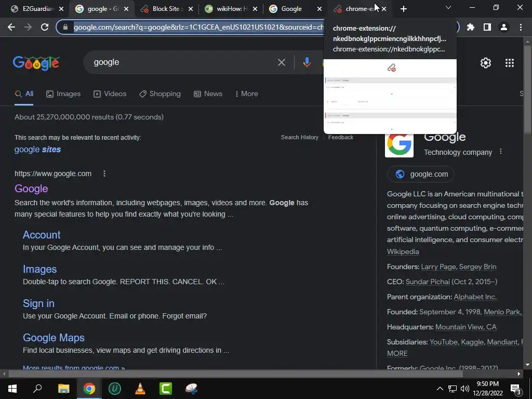Open the Account sitelink
Image resolution: width=532 pixels, height=399 pixels.
(42, 235)
